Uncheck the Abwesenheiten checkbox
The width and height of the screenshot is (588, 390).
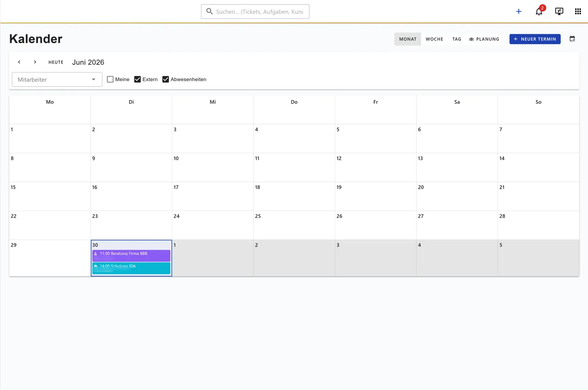pos(166,79)
